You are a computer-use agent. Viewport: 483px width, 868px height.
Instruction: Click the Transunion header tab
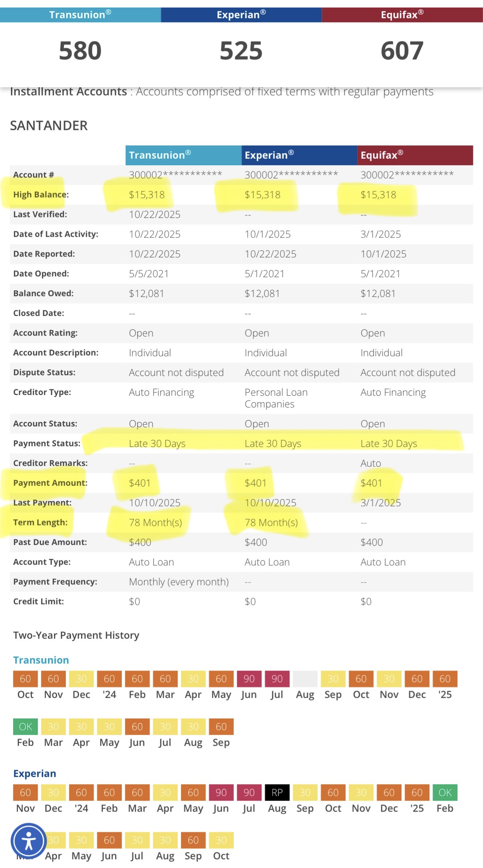pos(80,15)
